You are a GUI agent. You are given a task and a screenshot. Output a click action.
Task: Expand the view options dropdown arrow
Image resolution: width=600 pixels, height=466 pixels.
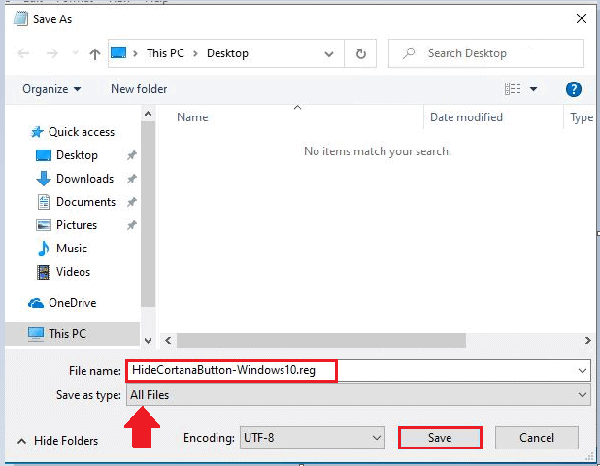click(534, 89)
